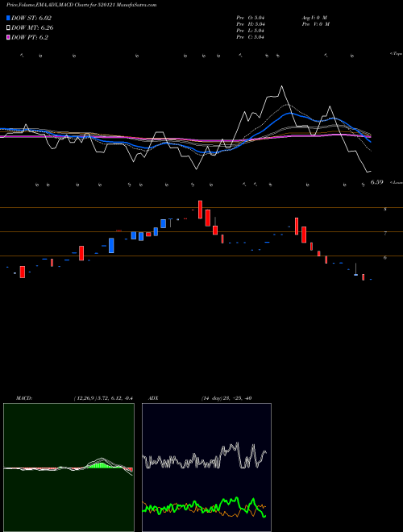The image size is (403, 532).
Task: Open the dark blue ADX indicator chart panel
Action: [x=206, y=468]
